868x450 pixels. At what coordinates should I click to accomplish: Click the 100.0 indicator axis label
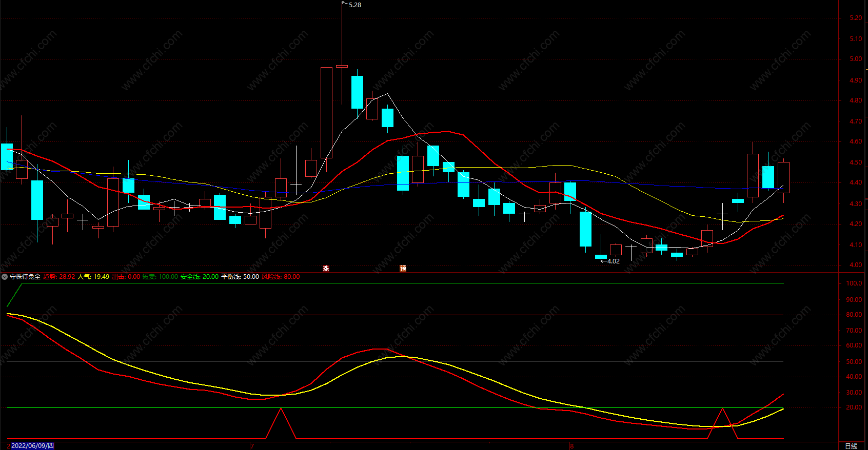click(x=854, y=283)
